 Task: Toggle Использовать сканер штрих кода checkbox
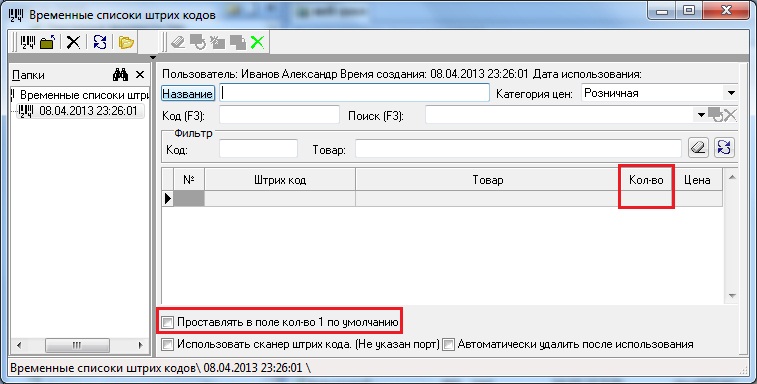point(168,344)
